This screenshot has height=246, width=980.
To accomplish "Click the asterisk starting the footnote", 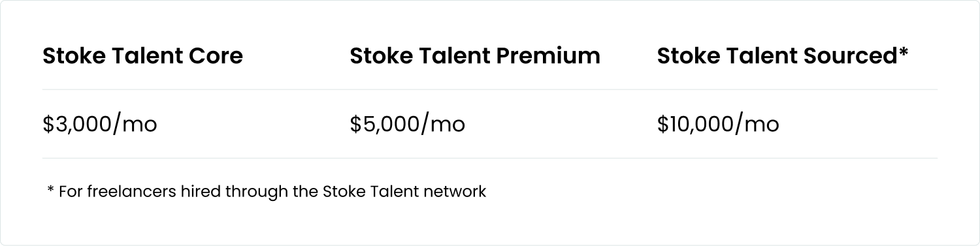I will point(50,190).
